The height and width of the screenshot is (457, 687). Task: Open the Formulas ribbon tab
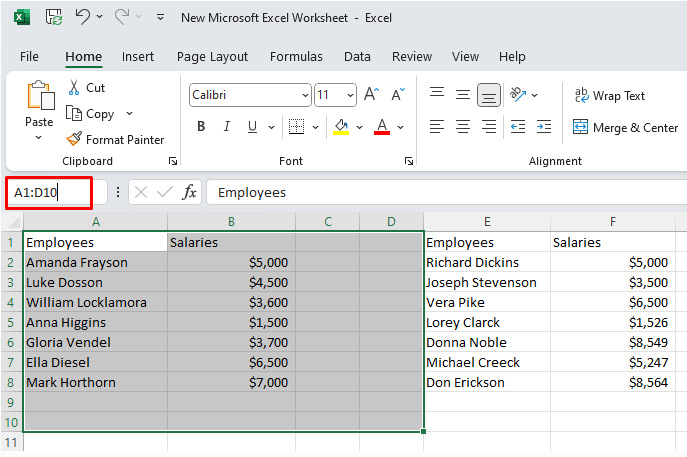coord(296,57)
